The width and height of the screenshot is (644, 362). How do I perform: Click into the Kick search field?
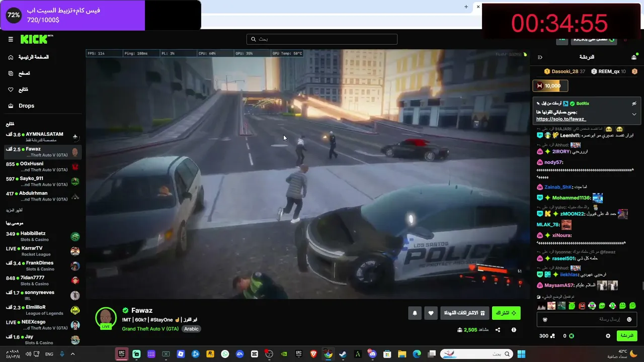(322, 39)
